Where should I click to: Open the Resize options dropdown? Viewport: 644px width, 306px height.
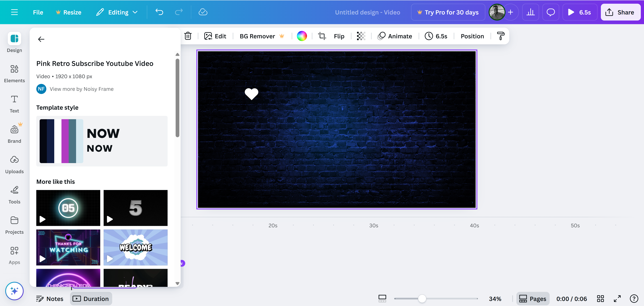[69, 12]
